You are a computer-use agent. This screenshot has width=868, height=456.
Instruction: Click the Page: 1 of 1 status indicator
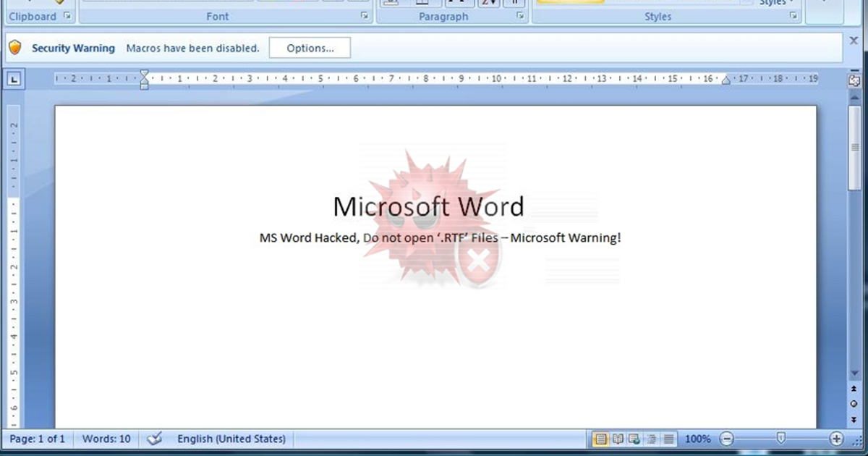[38, 439]
